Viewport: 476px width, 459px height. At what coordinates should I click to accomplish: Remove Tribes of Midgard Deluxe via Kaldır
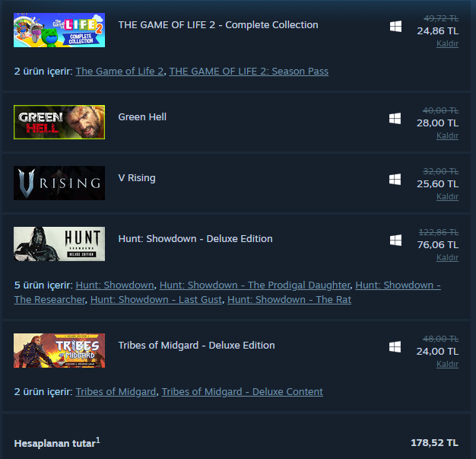[x=447, y=364]
